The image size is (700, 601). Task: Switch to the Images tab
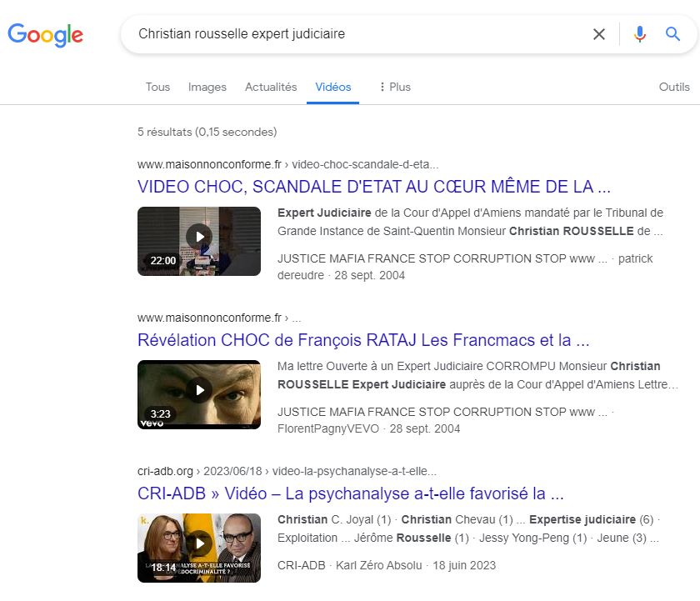click(207, 87)
